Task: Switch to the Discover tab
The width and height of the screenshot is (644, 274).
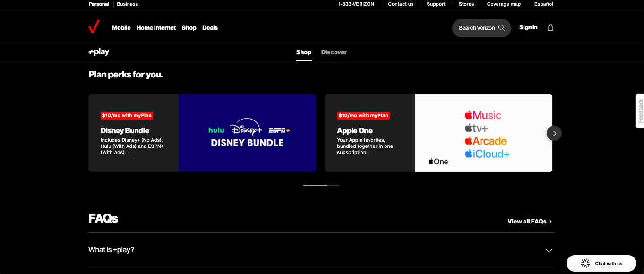Action: point(334,52)
